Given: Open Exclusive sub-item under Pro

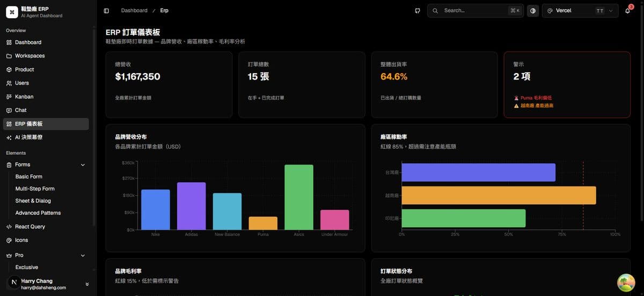Looking at the screenshot, I should [27, 268].
